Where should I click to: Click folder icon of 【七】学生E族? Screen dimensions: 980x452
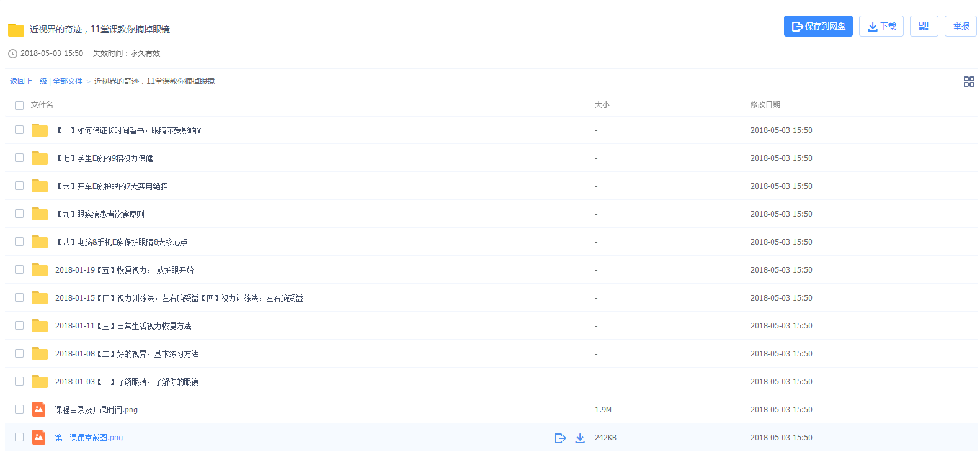click(x=40, y=158)
